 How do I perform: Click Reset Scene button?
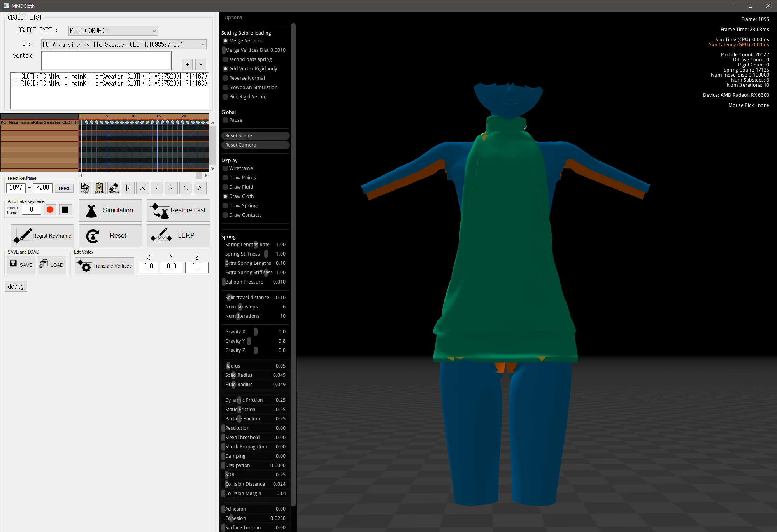click(255, 136)
